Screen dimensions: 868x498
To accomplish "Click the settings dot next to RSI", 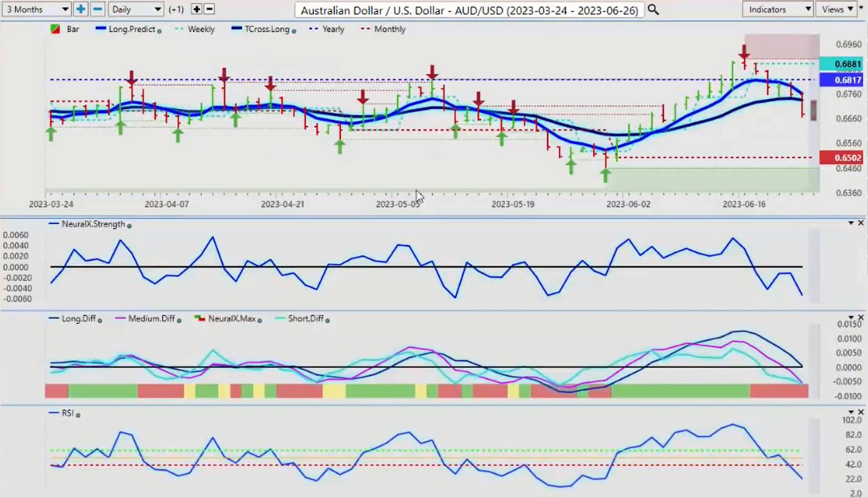I will coord(78,415).
